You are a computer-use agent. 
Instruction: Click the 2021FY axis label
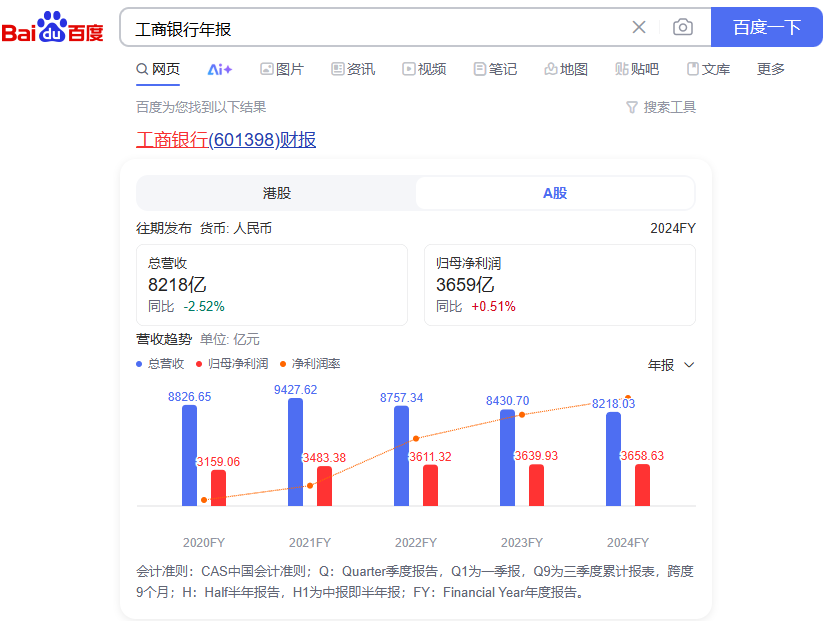coord(310,543)
